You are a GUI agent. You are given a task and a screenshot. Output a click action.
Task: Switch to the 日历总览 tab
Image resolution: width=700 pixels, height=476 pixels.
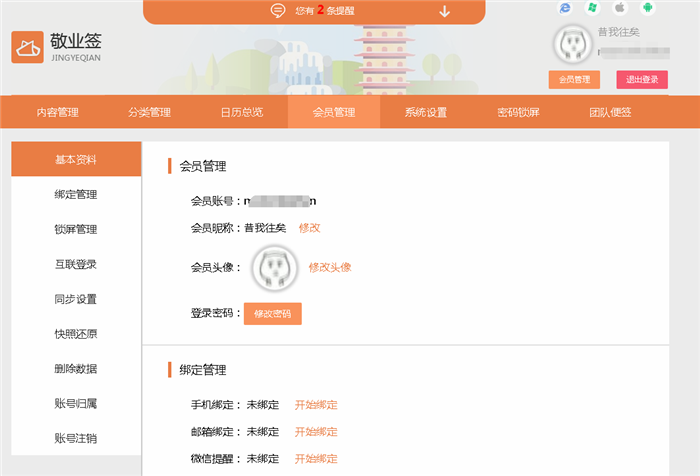point(241,112)
